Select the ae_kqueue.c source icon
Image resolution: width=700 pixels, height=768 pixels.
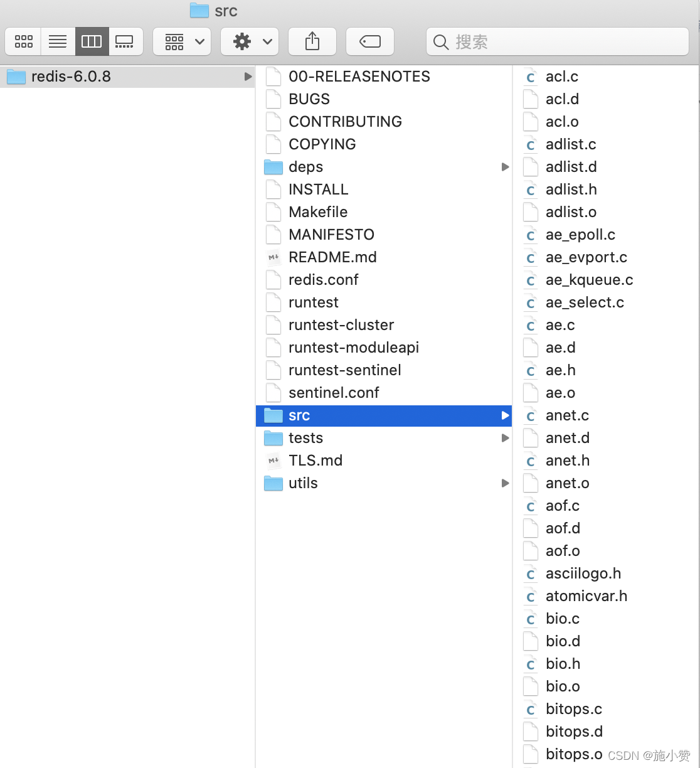coord(531,280)
